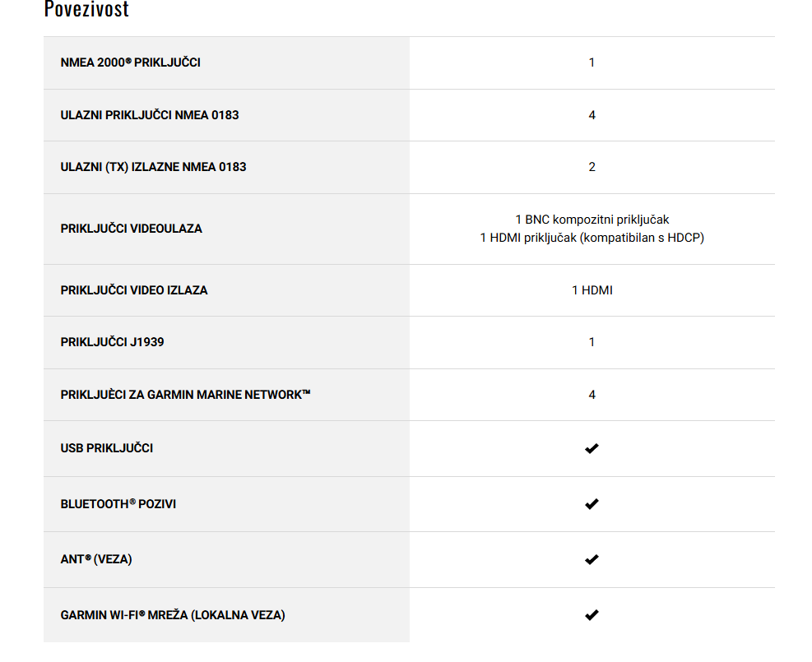Viewport: 812px width, 662px height.
Task: Click the Bluetooth pozivi checkmark icon
Action: point(592,504)
